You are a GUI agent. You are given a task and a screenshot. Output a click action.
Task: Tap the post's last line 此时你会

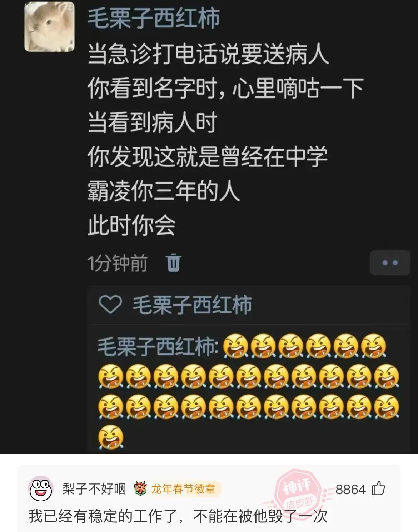click(132, 225)
